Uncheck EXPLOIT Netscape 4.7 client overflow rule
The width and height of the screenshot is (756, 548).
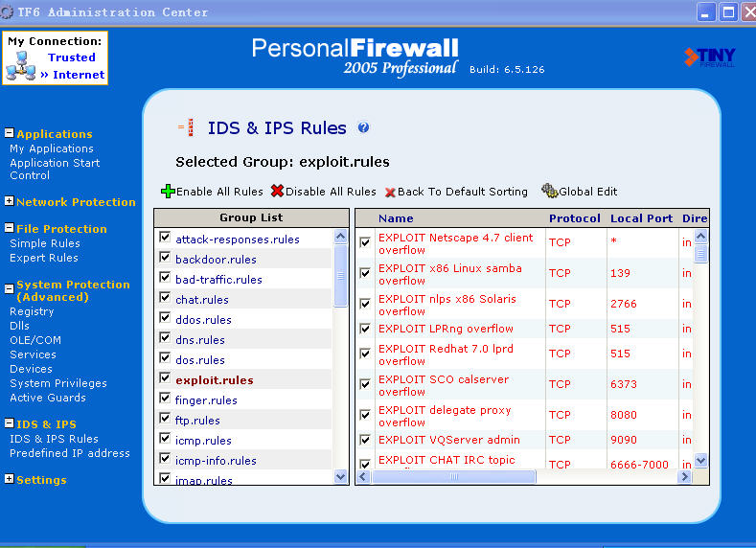[x=365, y=242]
